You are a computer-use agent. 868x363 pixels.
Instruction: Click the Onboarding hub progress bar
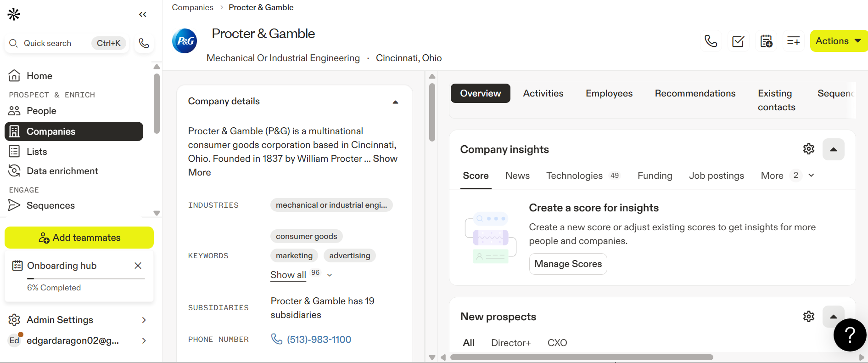click(86, 278)
